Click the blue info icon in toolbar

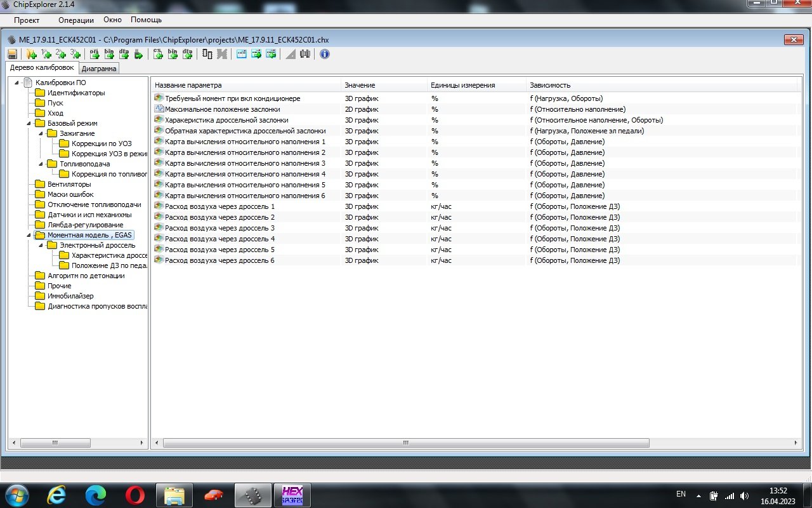click(325, 54)
